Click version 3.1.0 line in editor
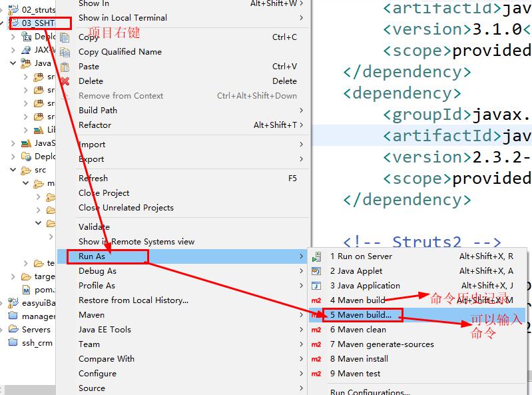Screen dimensions: 532x395 pyautogui.click(x=456, y=30)
